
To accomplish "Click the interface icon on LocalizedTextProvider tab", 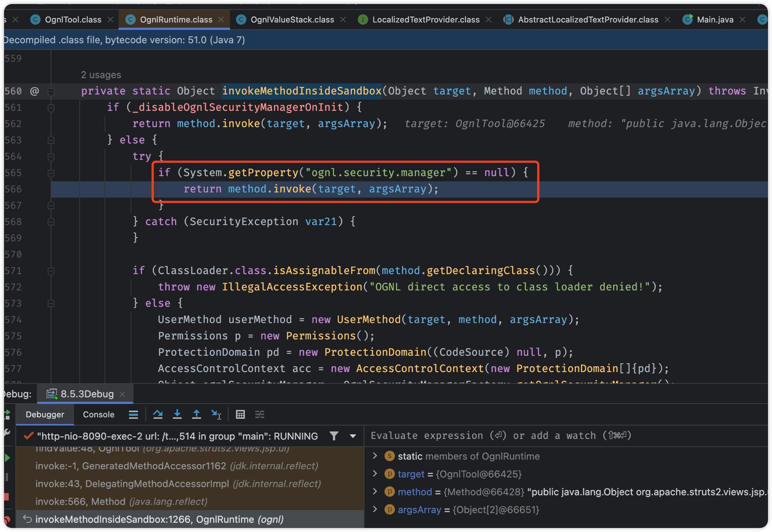I will coord(363,19).
